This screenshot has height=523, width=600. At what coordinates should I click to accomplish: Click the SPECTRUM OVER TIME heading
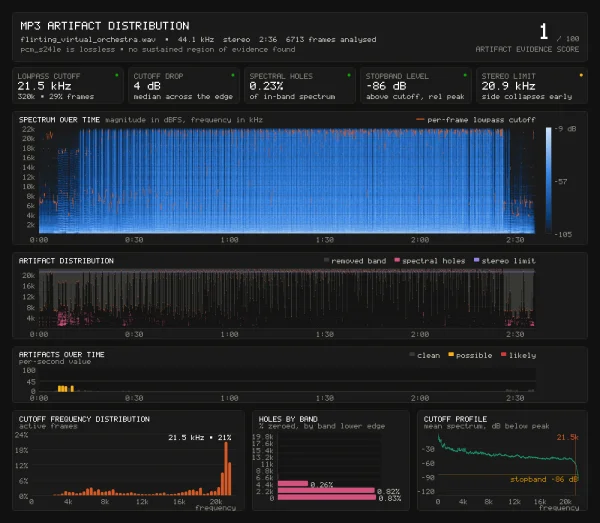point(59,120)
